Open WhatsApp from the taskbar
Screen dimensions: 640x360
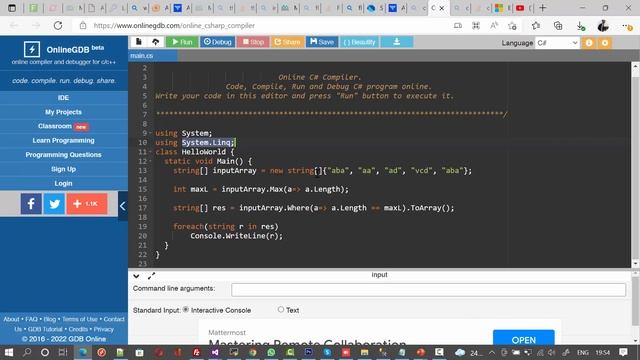click(271, 352)
